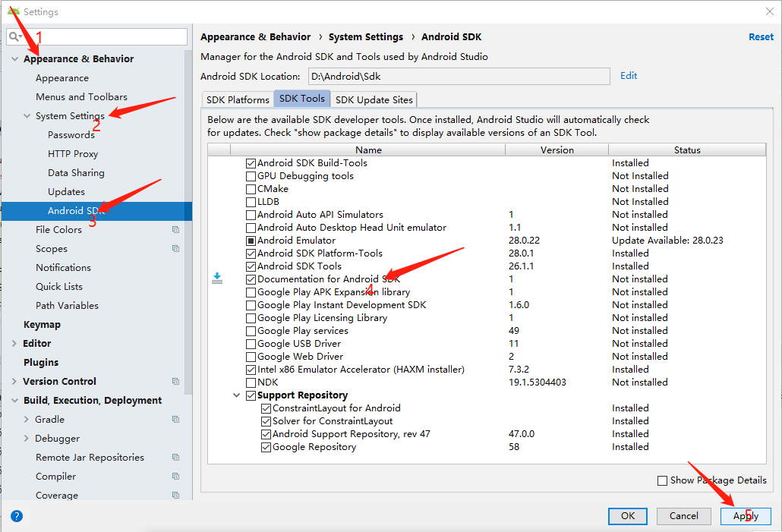782x532 pixels.
Task: Collapse Build, Execution, Deployment node
Action: [x=14, y=401]
